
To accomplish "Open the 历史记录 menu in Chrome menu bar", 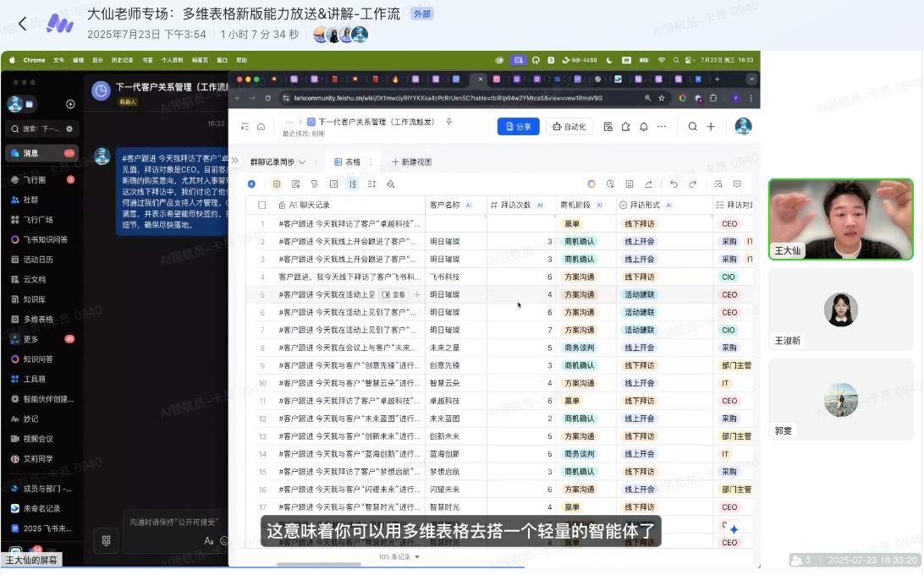I will (124, 60).
